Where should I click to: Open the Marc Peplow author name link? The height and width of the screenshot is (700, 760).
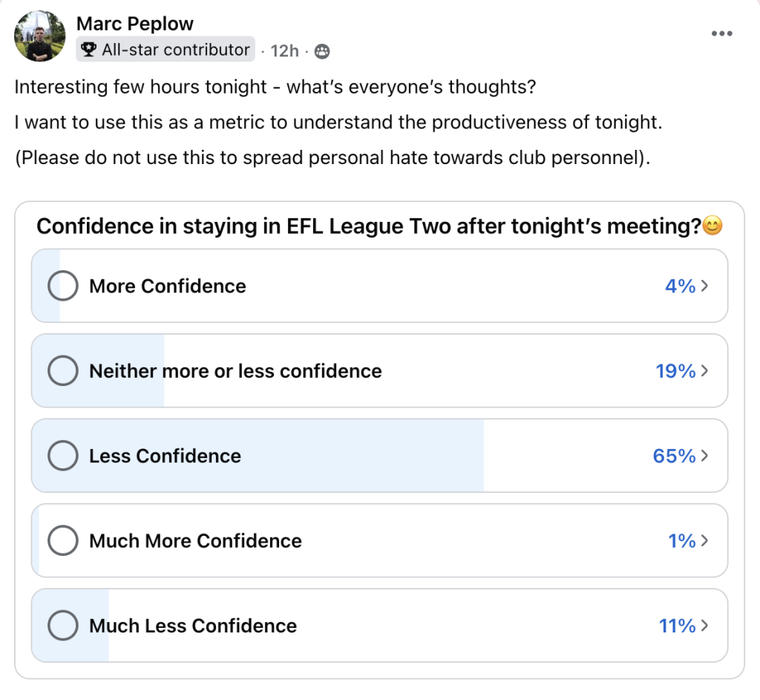point(135,24)
